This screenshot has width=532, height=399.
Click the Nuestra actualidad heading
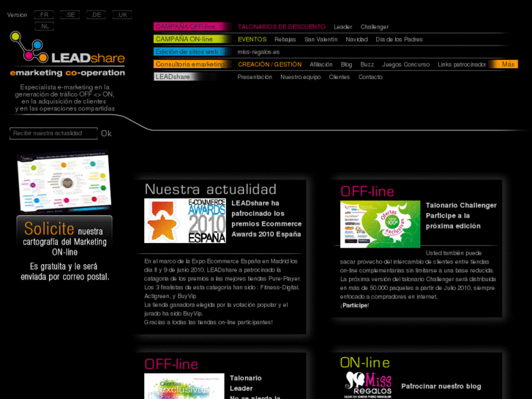pos(210,189)
